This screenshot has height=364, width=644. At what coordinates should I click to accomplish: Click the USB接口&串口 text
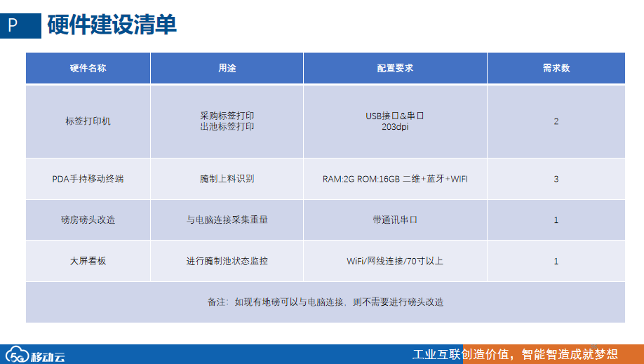click(x=395, y=116)
